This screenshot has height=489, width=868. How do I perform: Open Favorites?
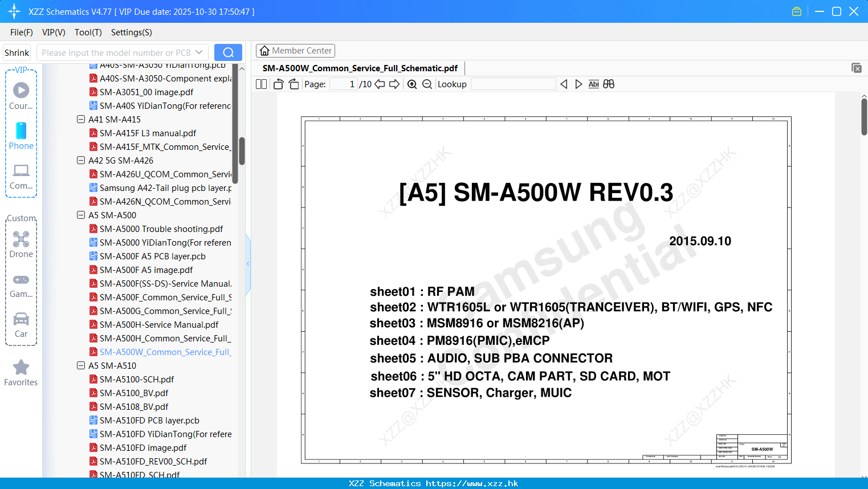pos(21,373)
